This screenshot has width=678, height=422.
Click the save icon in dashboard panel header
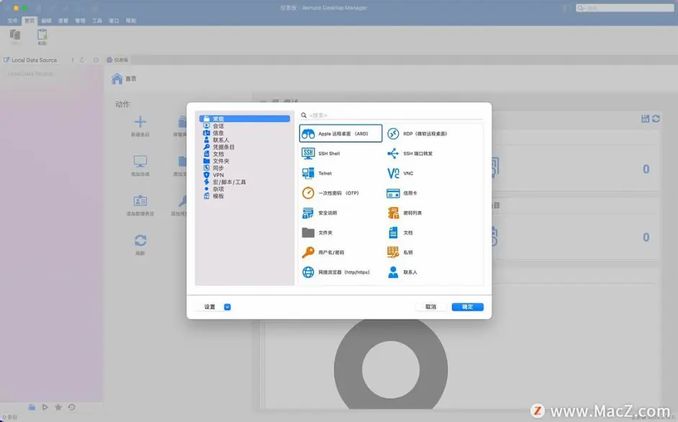pyautogui.click(x=645, y=118)
